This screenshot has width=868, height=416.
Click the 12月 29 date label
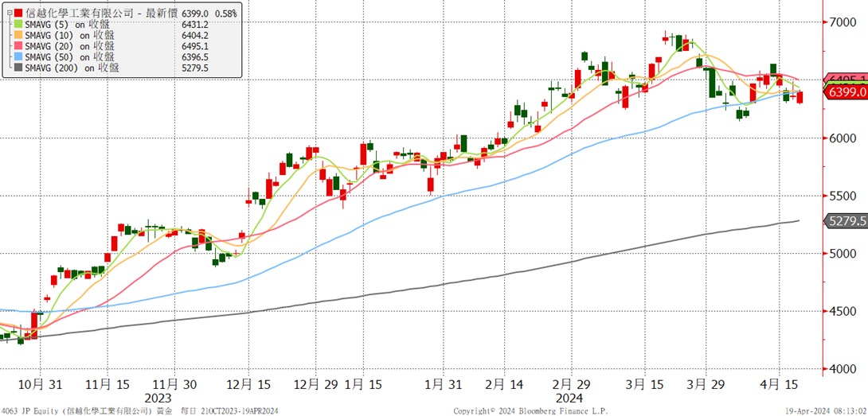(x=316, y=383)
